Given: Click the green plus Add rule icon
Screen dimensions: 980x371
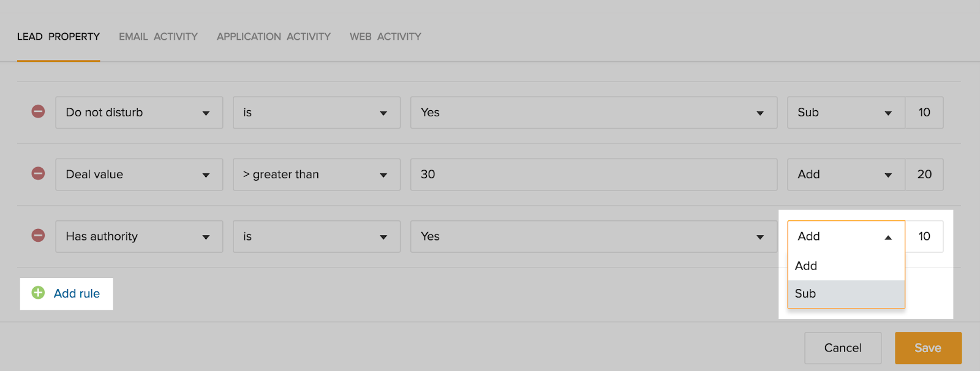Looking at the screenshot, I should point(38,293).
